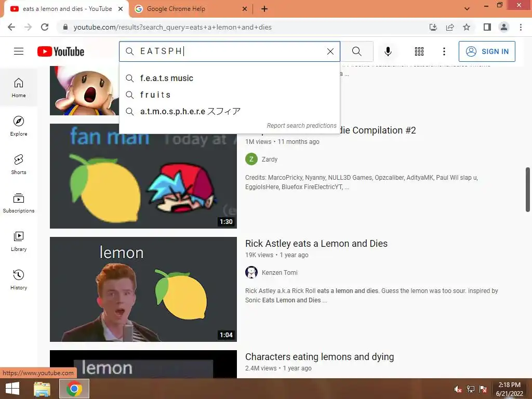Open the 'Characters eating lemons' thumbnail
532x399 pixels.
[143, 364]
